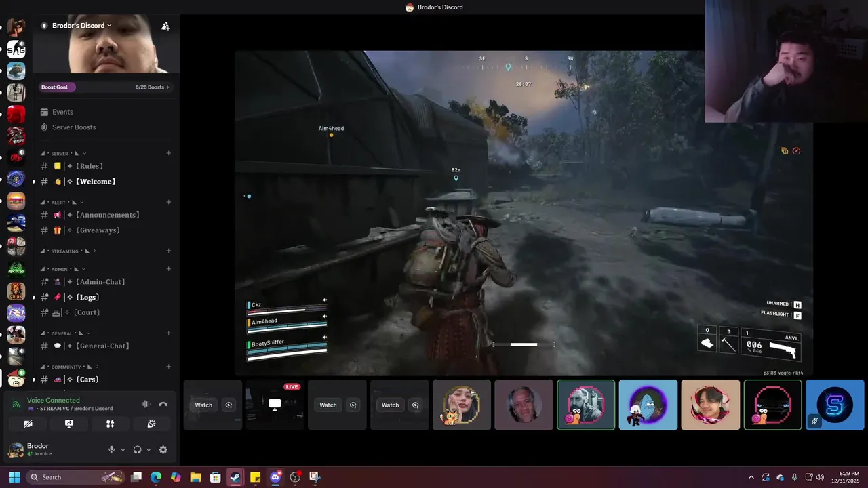Viewport: 868px width, 488px height.
Task: Open voice connection signal bars icon
Action: [x=16, y=404]
